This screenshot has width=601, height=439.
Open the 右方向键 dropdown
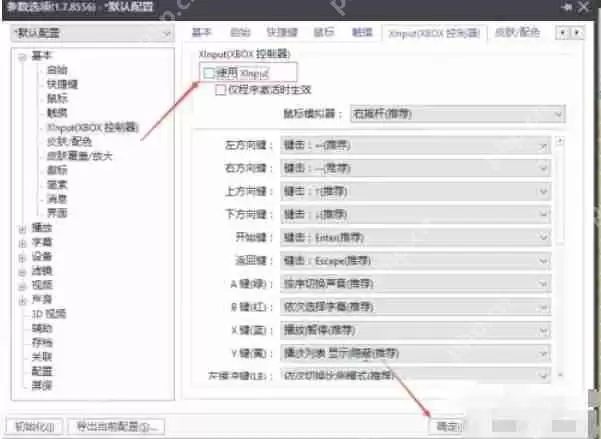point(415,168)
